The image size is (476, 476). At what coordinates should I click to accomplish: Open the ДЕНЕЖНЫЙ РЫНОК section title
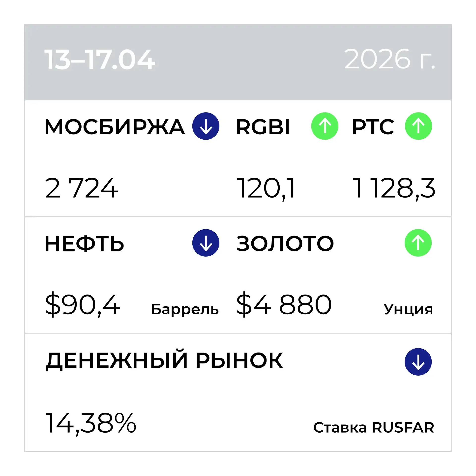click(164, 361)
